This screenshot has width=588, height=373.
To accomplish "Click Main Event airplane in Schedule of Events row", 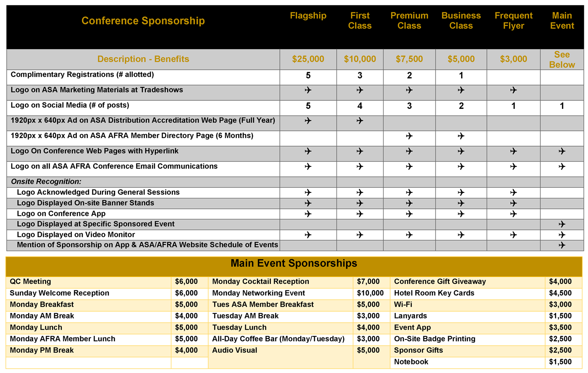I will point(562,245).
